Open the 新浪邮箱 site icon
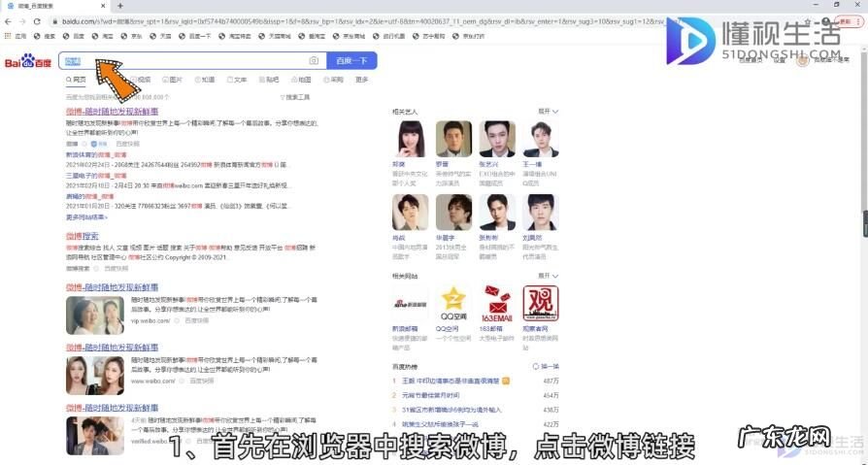The image size is (868, 465). (410, 303)
